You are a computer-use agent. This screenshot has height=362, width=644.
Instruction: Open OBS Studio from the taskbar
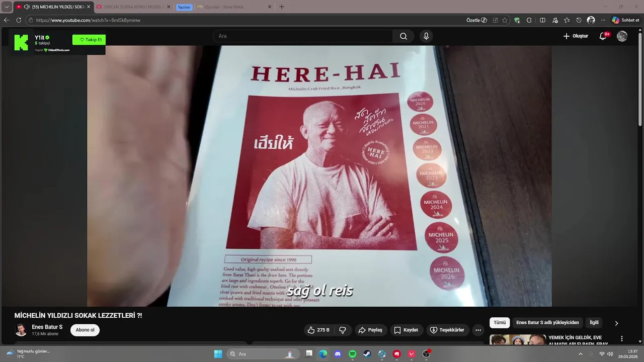[426, 354]
